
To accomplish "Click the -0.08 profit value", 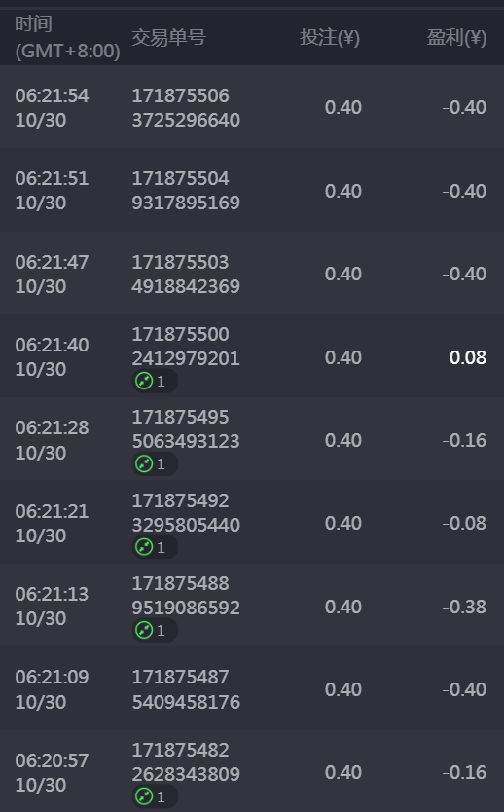I will (x=464, y=523).
